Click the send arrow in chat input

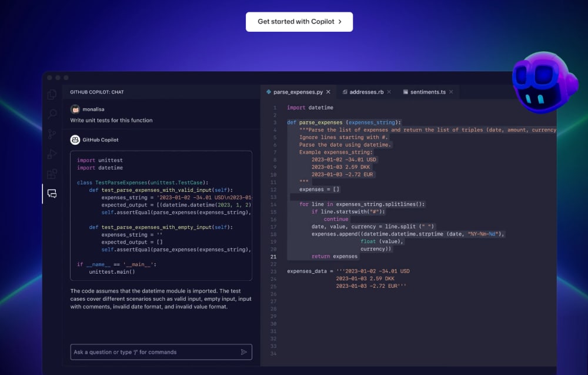coord(244,352)
